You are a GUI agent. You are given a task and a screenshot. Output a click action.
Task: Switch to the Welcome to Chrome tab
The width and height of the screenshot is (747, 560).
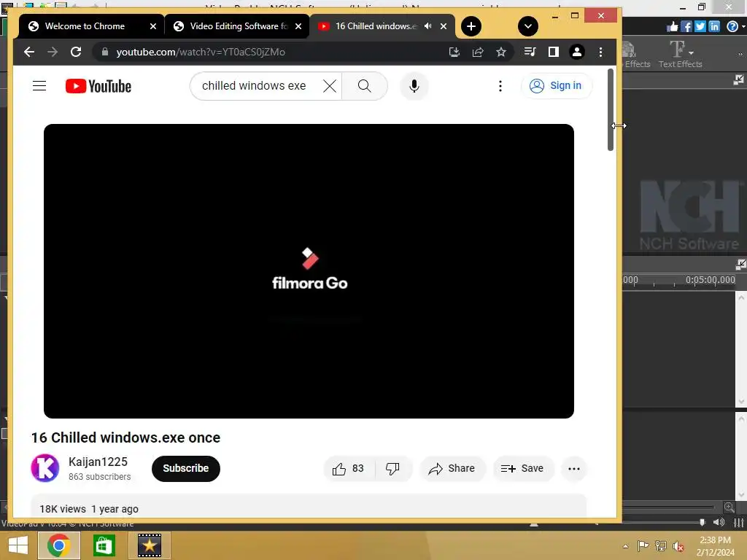click(x=85, y=26)
